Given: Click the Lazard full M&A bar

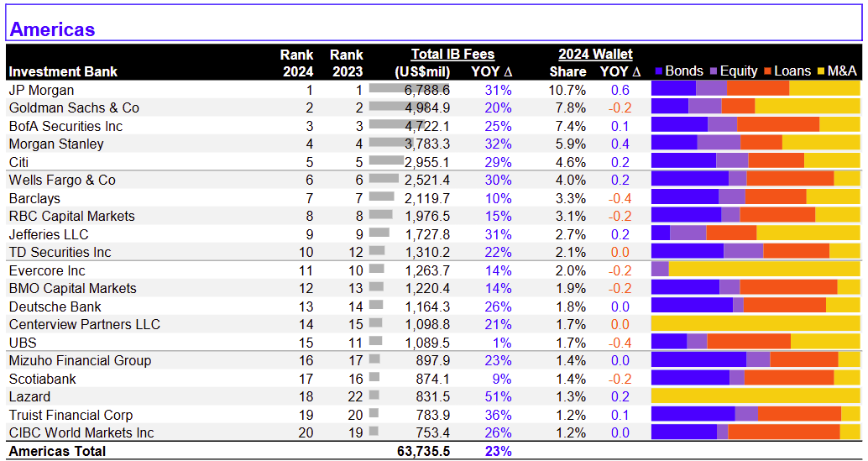Looking at the screenshot, I should pyautogui.click(x=756, y=396).
